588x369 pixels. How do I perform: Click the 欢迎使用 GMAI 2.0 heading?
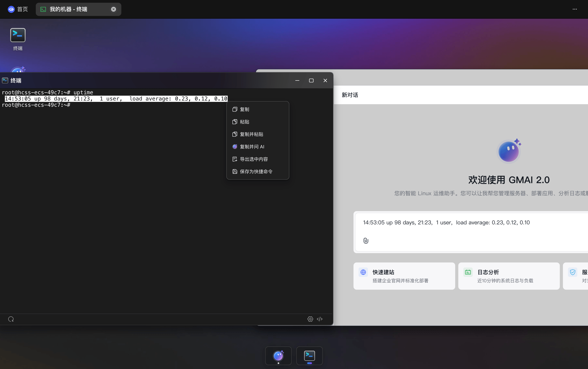(509, 180)
